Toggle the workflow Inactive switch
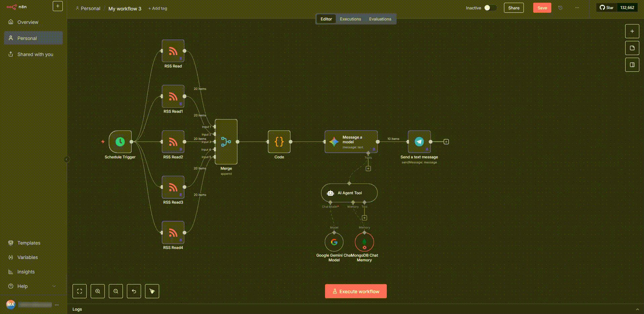The image size is (644, 314). pyautogui.click(x=490, y=8)
